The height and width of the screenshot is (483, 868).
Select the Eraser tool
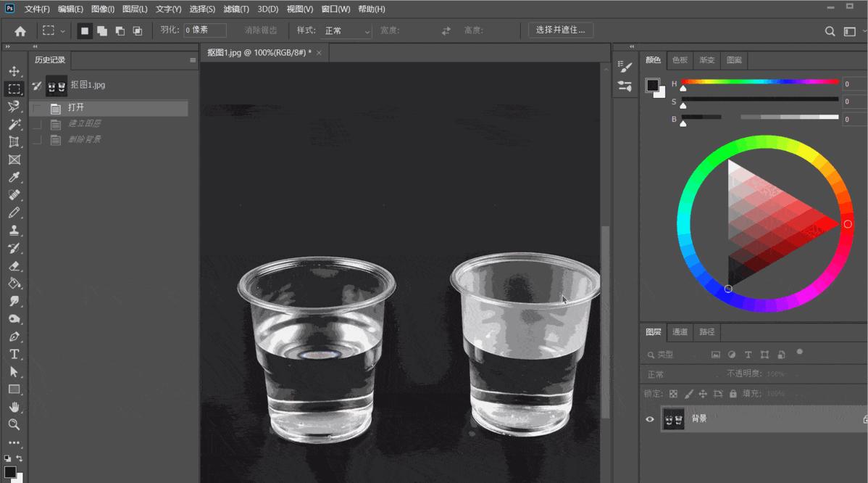coord(14,266)
